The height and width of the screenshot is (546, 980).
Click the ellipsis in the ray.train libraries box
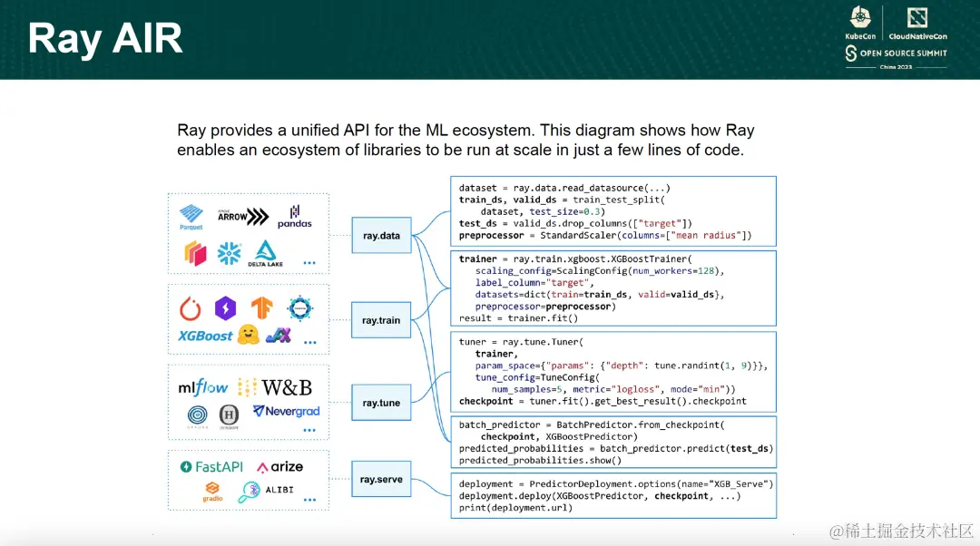pos(310,342)
